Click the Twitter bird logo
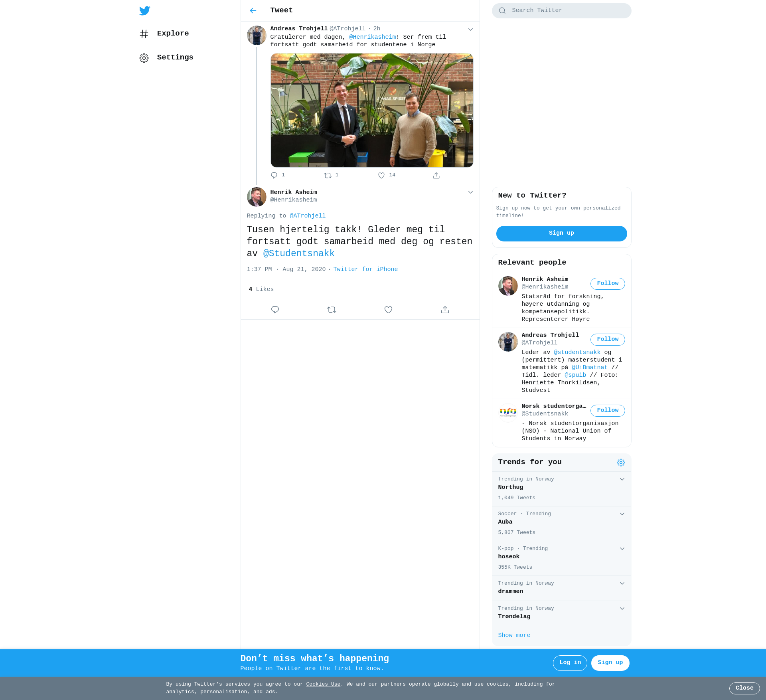Image resolution: width=766 pixels, height=700 pixels. tap(145, 11)
